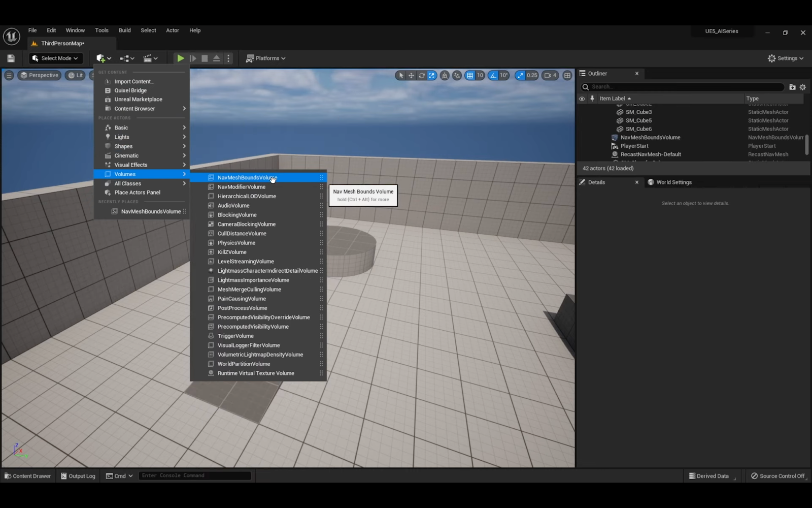Toggle grid snapping in the viewport
Screen dimensions: 812x508
click(470, 75)
